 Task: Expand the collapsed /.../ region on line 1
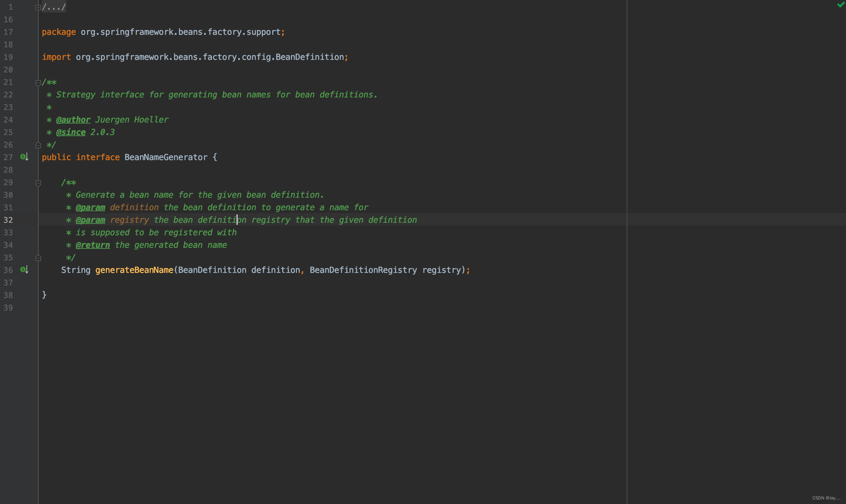pos(38,7)
